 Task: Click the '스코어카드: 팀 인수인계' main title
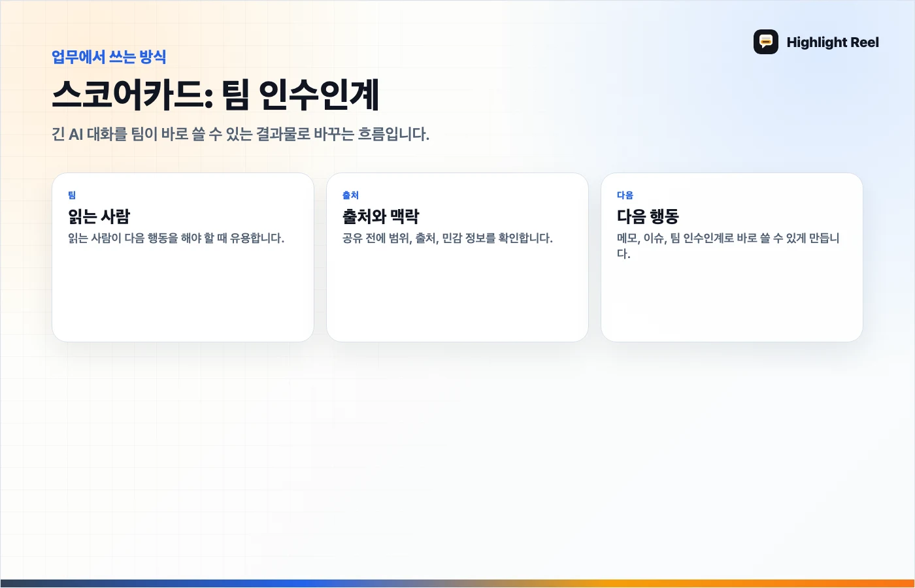(216, 95)
